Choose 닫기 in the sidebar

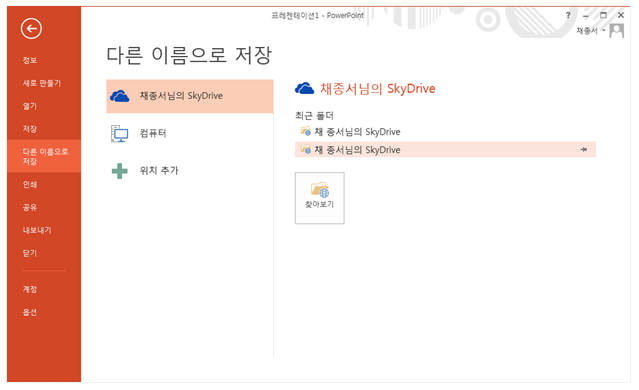30,253
